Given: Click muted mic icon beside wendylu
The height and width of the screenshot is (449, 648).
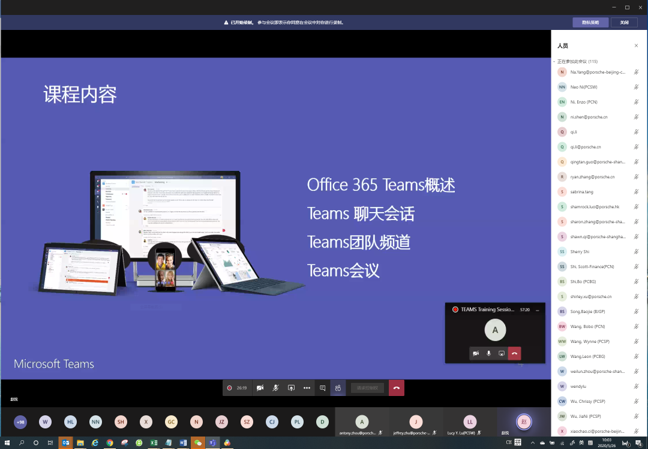Looking at the screenshot, I should tap(636, 386).
